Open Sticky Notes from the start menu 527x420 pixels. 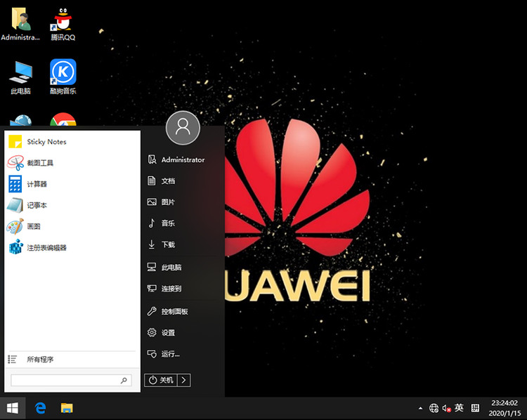pos(72,142)
